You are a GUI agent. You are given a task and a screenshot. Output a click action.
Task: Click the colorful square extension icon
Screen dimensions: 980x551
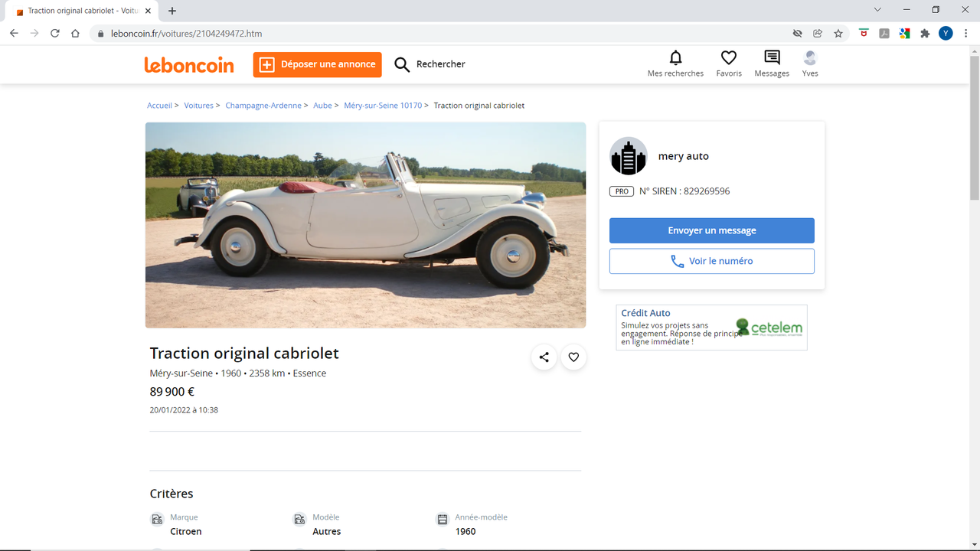(x=904, y=34)
